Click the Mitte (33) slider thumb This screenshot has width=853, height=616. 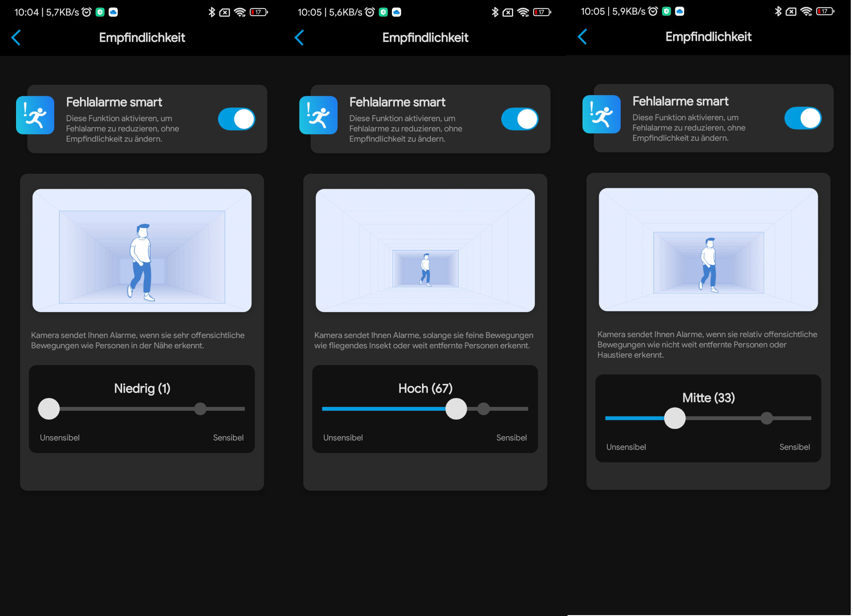(x=674, y=418)
